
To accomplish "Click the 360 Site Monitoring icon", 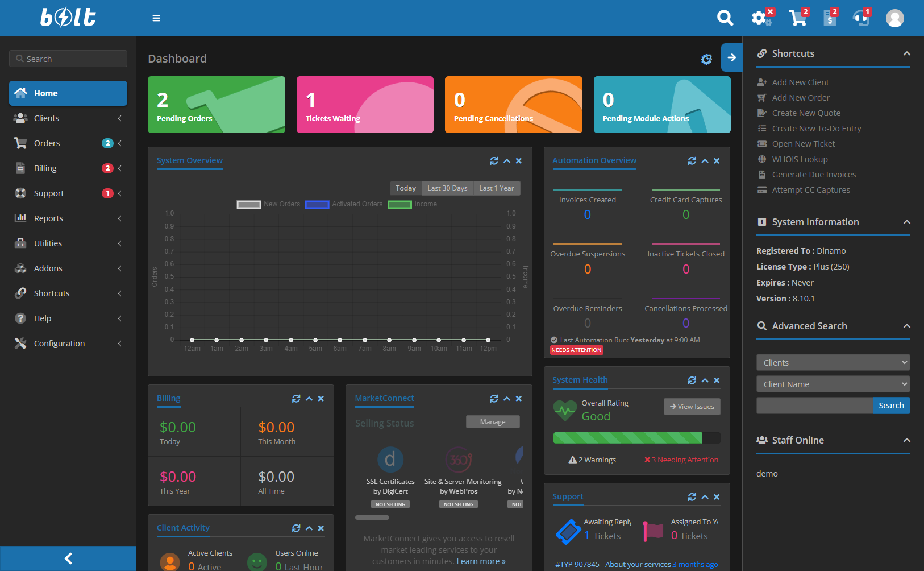I will pyautogui.click(x=459, y=460).
